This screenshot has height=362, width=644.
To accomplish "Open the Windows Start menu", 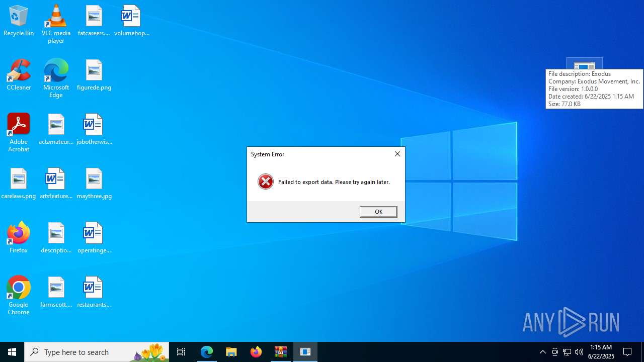I will [x=12, y=352].
